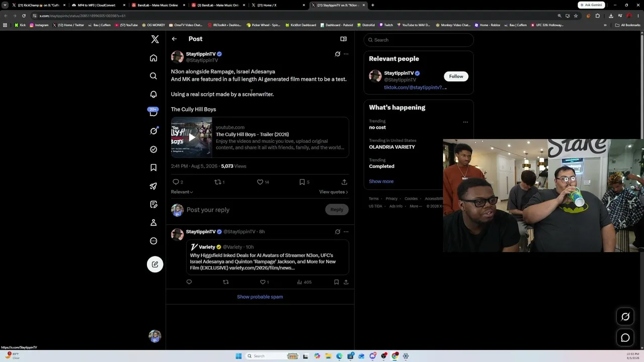Open the OLANDRIA VARIETY trend
The height and width of the screenshot is (362, 644).
tap(392, 147)
